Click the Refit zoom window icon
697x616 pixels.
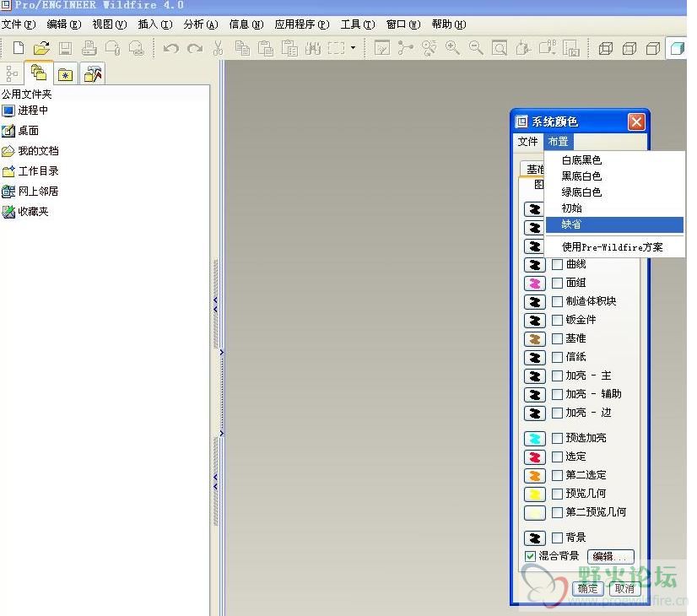(x=500, y=48)
